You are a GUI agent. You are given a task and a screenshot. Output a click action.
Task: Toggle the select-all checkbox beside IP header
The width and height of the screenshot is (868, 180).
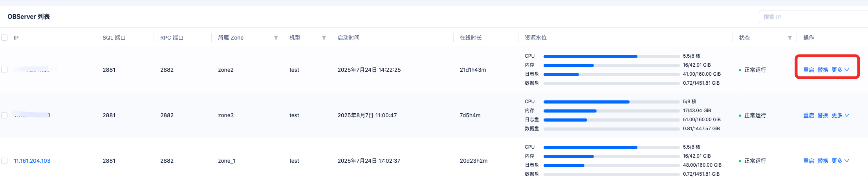[x=4, y=38]
